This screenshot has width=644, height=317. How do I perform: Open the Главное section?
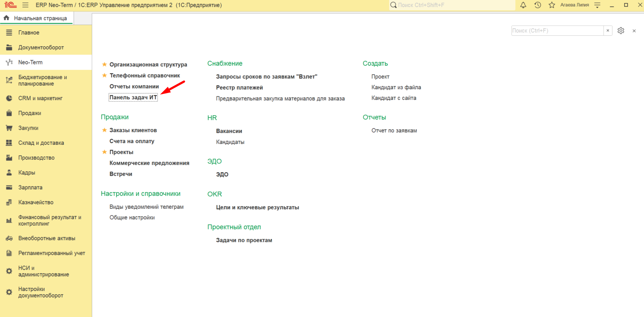pyautogui.click(x=46, y=32)
